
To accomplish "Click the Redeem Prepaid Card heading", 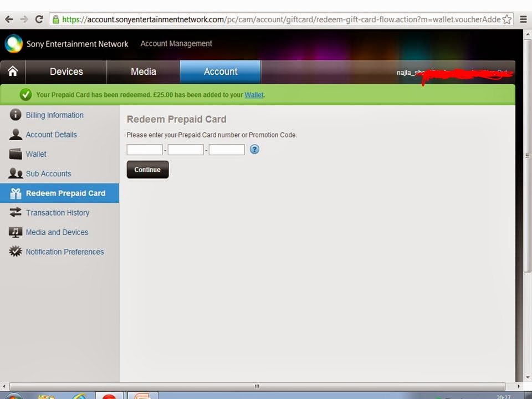I will [x=176, y=120].
